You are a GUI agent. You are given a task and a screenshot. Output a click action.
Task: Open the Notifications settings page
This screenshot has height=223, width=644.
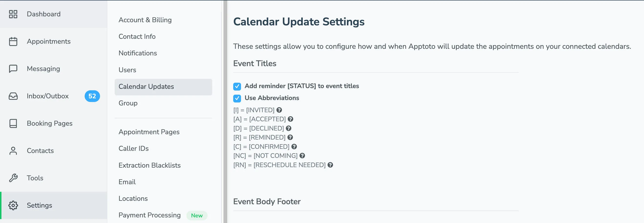(138, 53)
